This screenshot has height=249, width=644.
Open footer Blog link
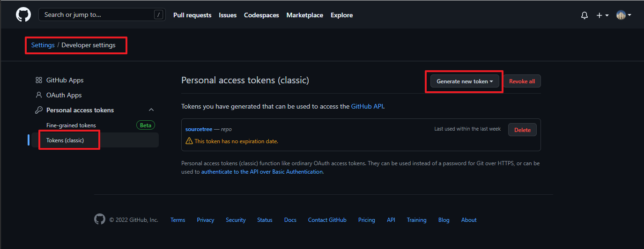tap(444, 220)
